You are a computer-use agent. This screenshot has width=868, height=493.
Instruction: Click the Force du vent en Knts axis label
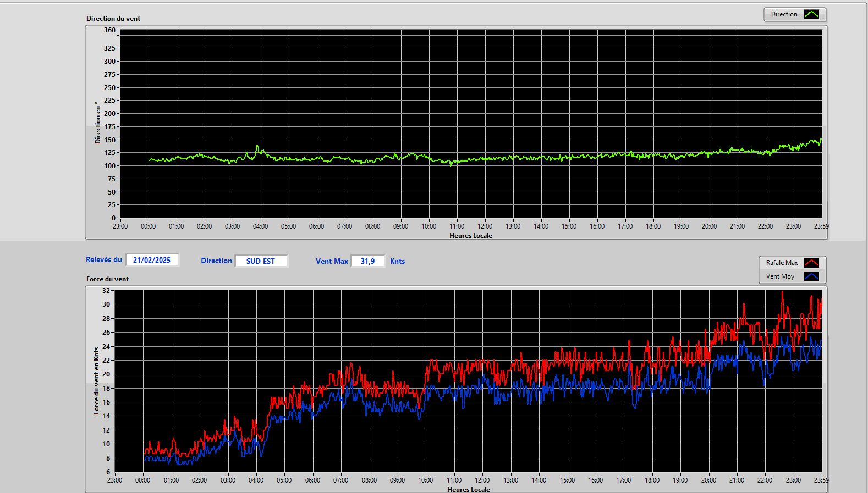click(96, 380)
